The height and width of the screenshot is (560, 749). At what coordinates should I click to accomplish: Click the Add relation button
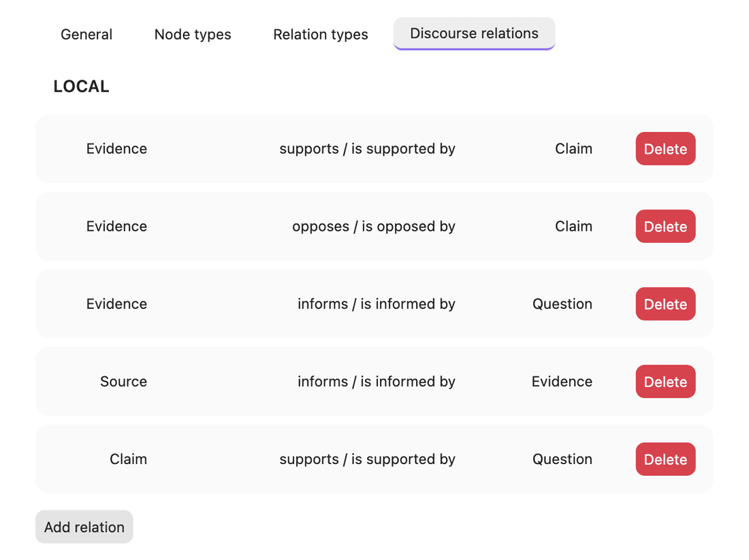[84, 527]
